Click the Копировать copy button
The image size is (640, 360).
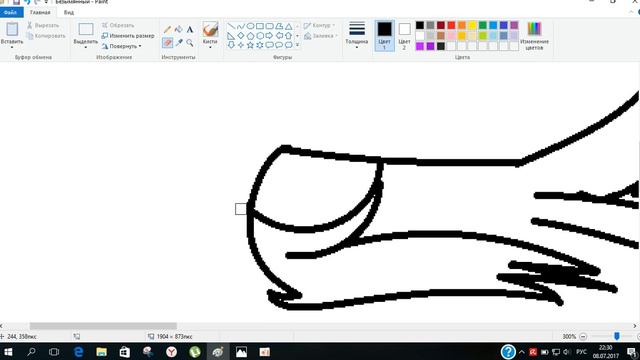pos(46,36)
